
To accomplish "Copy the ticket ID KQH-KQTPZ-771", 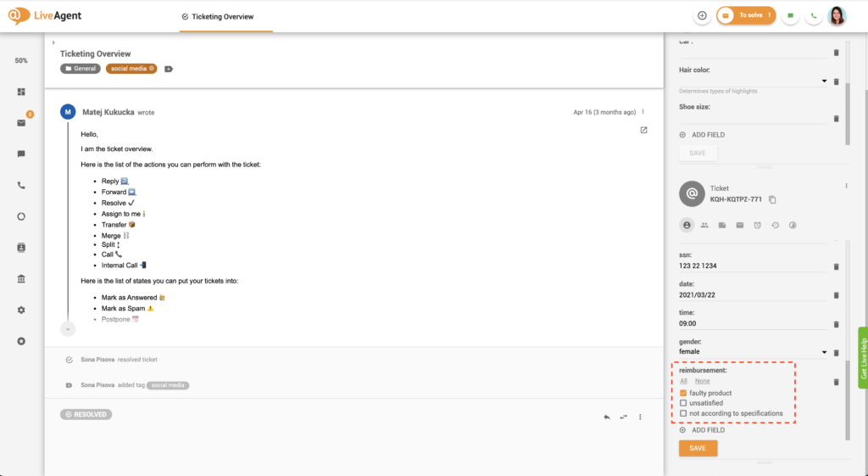I will pos(772,199).
